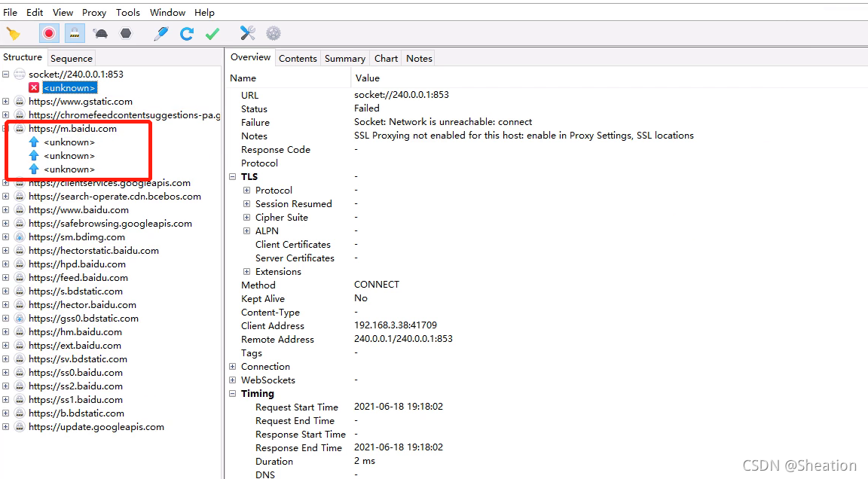Switch to the Structure tab

tap(23, 57)
